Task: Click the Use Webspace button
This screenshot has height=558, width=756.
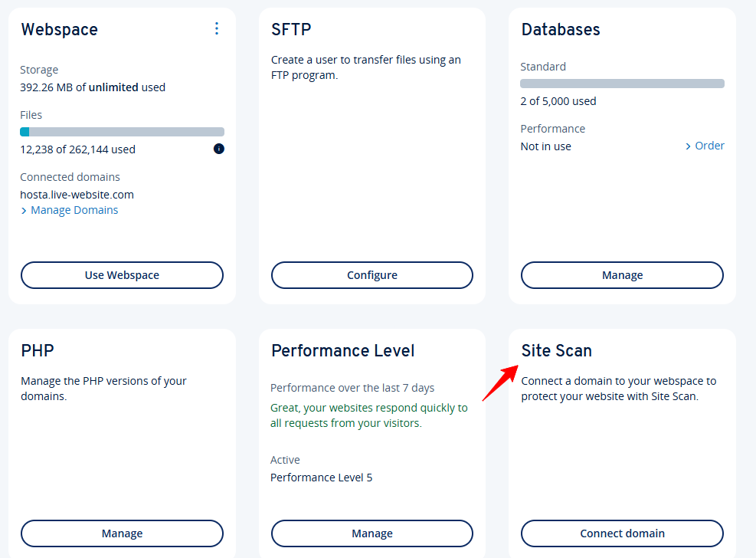Action: coord(122,275)
